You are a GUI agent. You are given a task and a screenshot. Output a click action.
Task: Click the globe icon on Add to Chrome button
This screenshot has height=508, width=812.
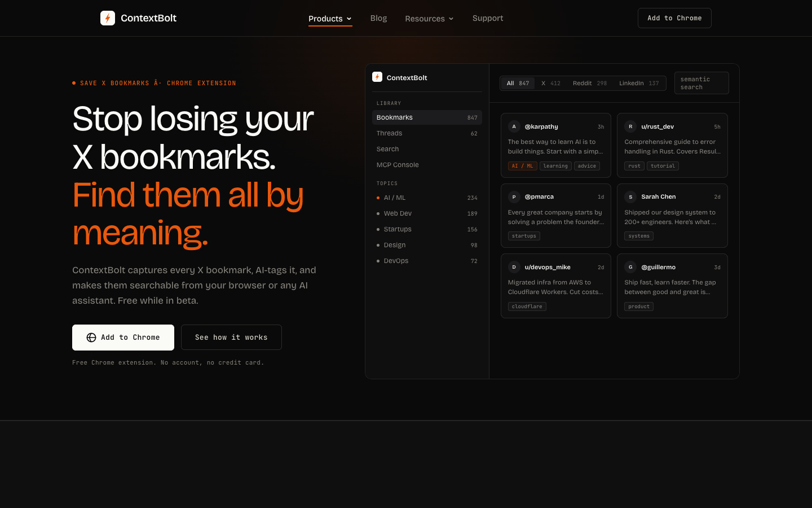[x=91, y=338]
